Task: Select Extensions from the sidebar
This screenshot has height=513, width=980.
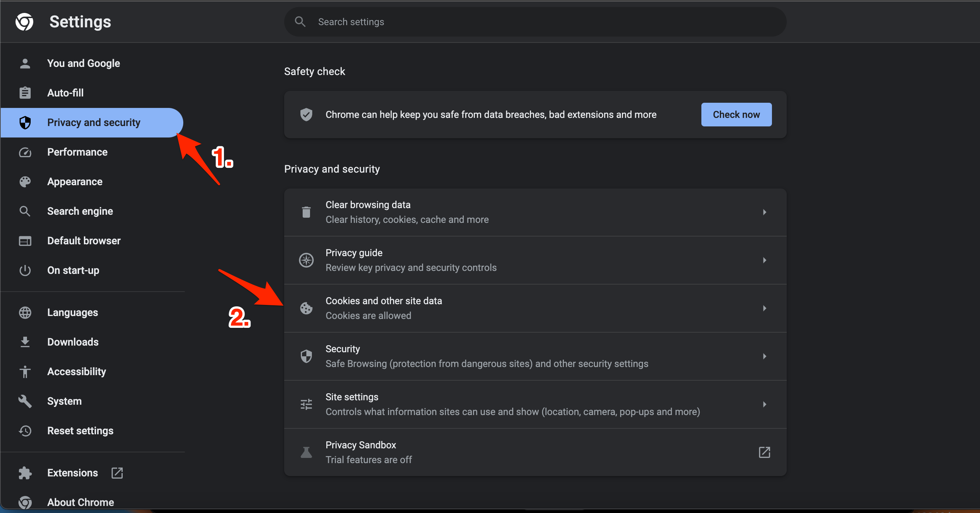Action: [72, 473]
